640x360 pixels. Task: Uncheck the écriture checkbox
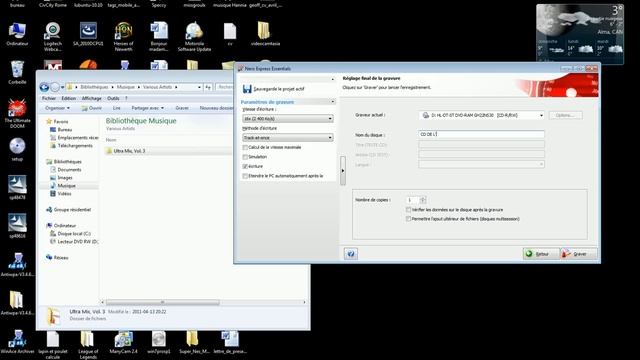[x=245, y=167]
